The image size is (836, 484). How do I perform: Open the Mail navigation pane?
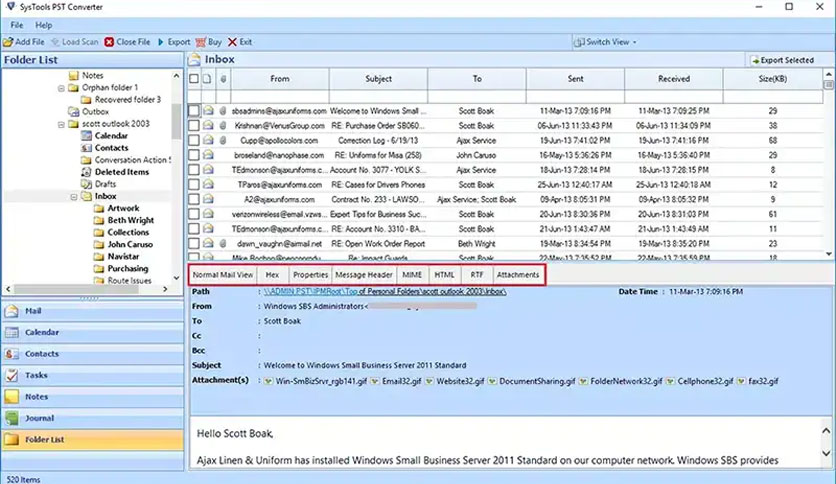coord(93,311)
